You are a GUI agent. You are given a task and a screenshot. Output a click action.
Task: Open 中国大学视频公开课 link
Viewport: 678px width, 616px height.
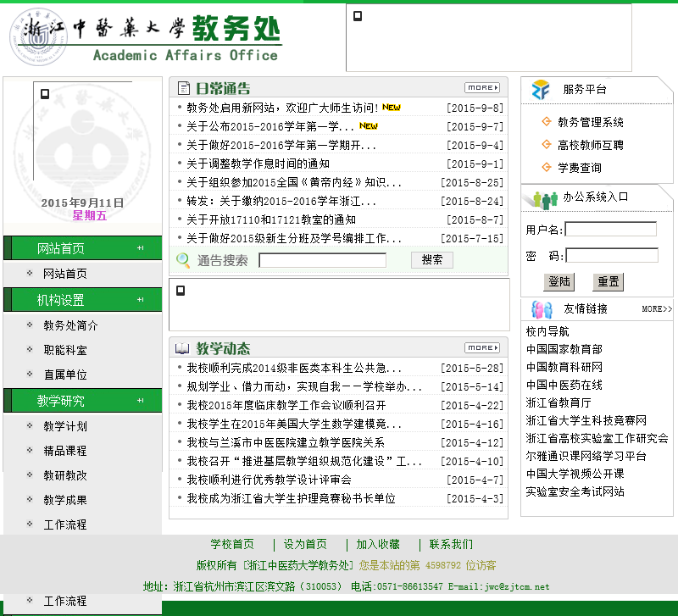(x=575, y=474)
